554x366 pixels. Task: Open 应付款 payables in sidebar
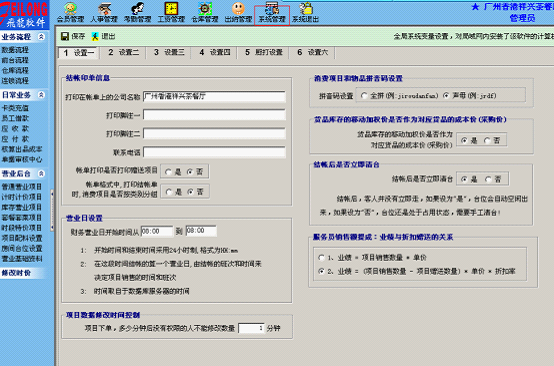[15, 139]
